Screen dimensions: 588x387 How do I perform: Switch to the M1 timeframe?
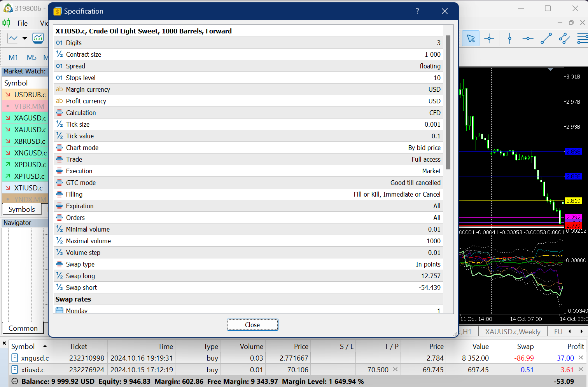13,58
